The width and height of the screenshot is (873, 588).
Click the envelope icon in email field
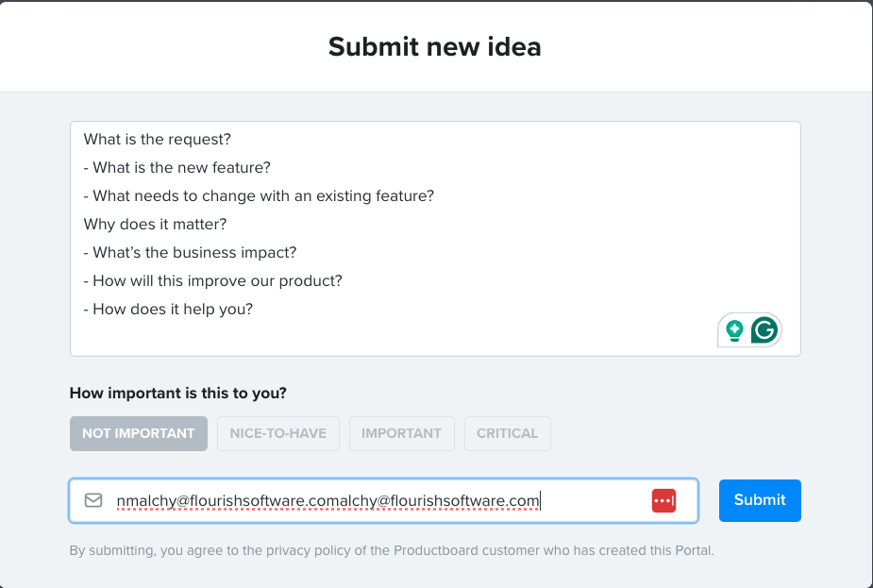point(93,500)
